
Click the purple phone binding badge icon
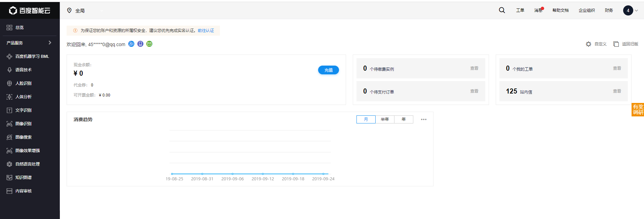(x=140, y=44)
